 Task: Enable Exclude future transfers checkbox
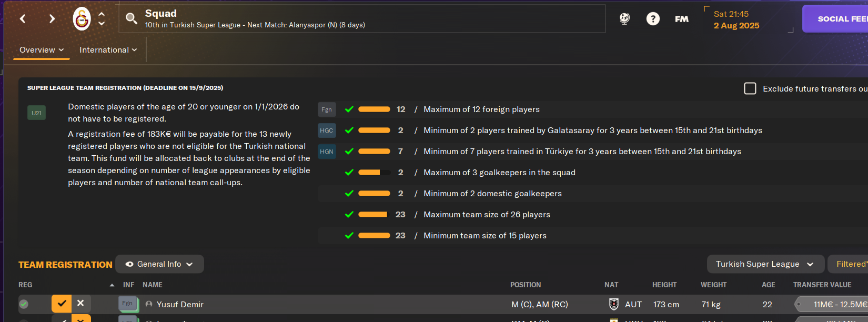(750, 88)
